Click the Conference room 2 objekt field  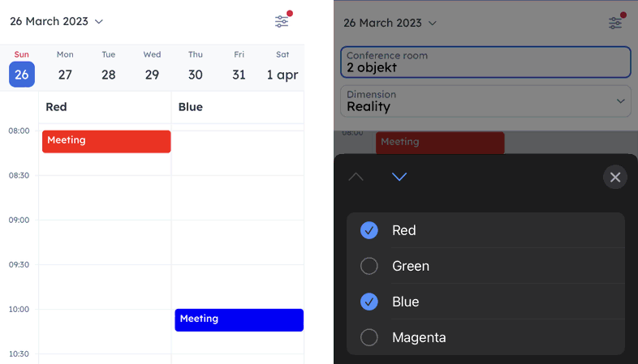tap(485, 62)
